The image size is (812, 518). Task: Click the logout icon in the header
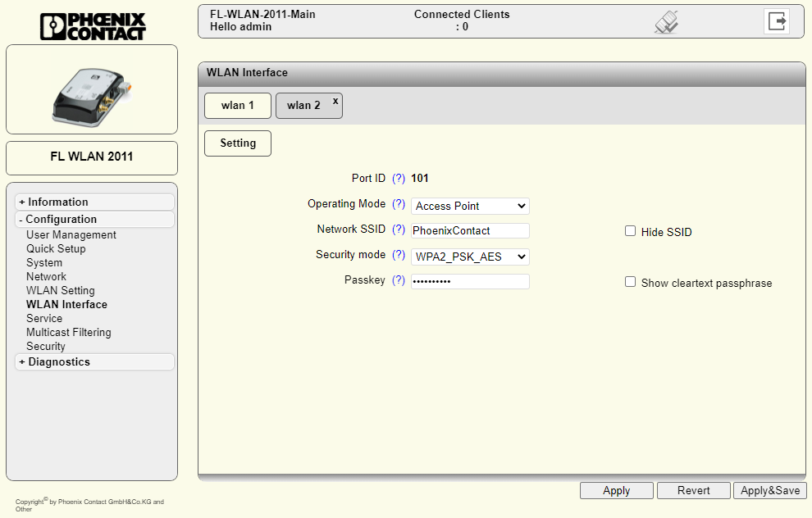(776, 21)
